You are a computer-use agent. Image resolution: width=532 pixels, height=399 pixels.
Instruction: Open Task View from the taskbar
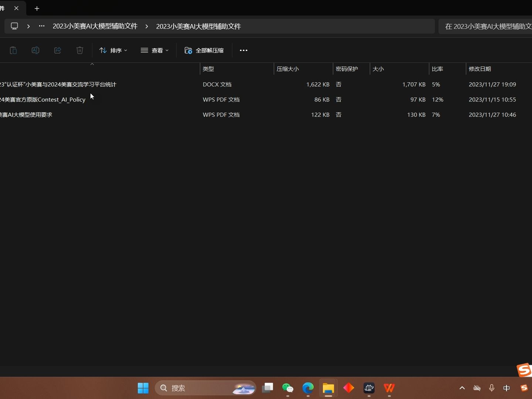point(267,388)
